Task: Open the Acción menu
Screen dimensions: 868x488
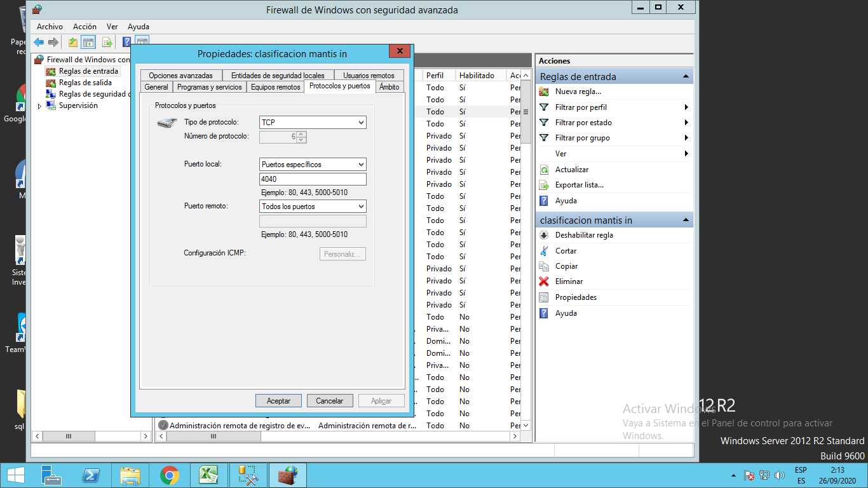Action: tap(85, 27)
